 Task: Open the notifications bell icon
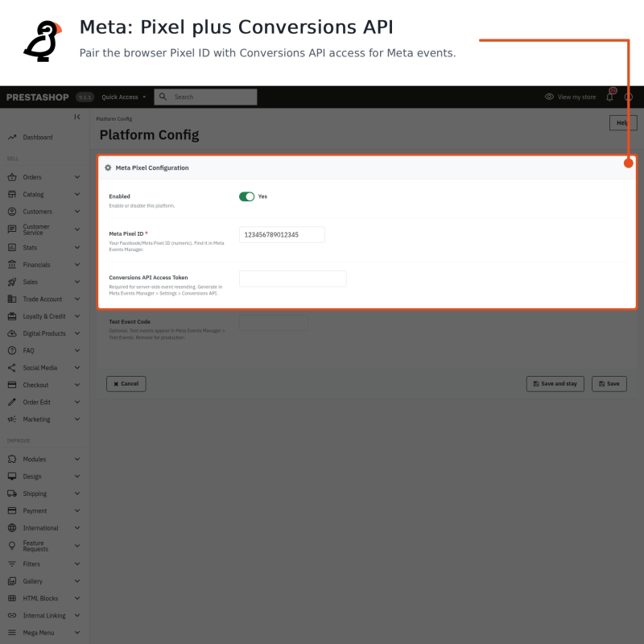coord(609,97)
